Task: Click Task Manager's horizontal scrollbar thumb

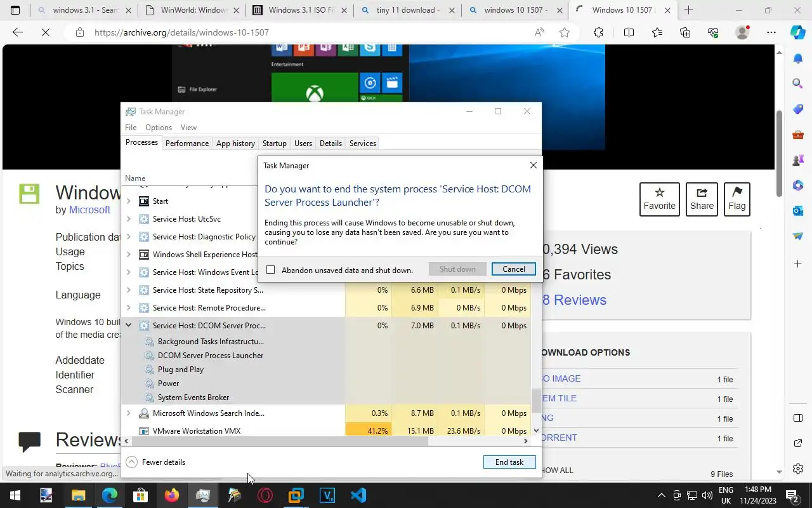Action: click(280, 441)
